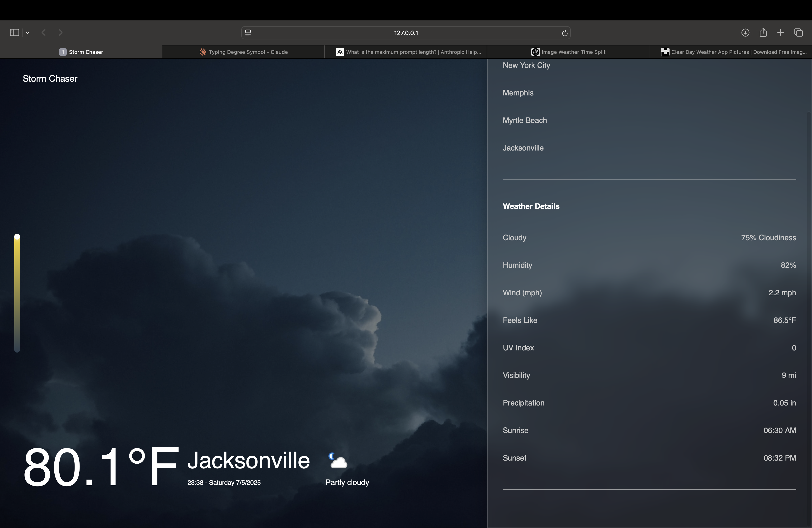Open the Share menu icon

763,32
